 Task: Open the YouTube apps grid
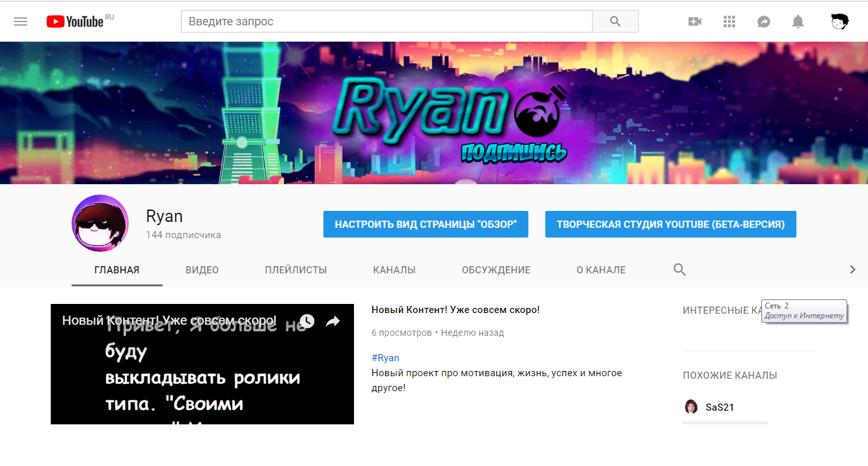click(x=729, y=21)
